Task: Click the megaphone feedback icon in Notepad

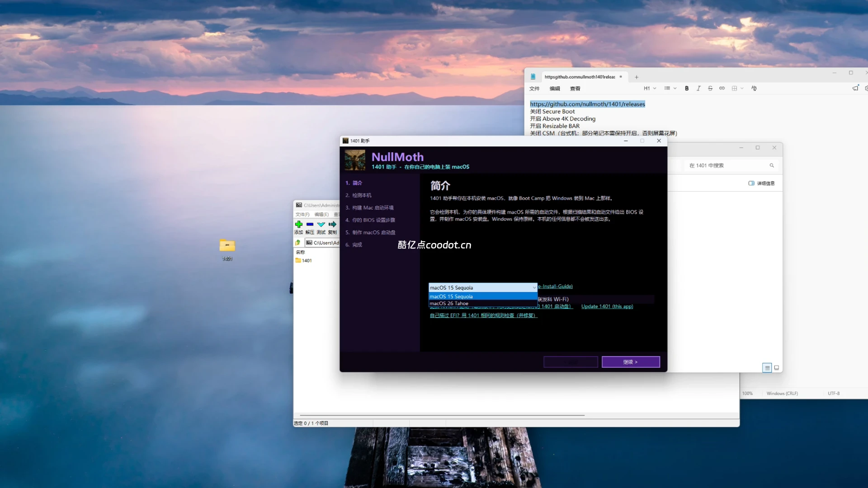Action: 855,88
